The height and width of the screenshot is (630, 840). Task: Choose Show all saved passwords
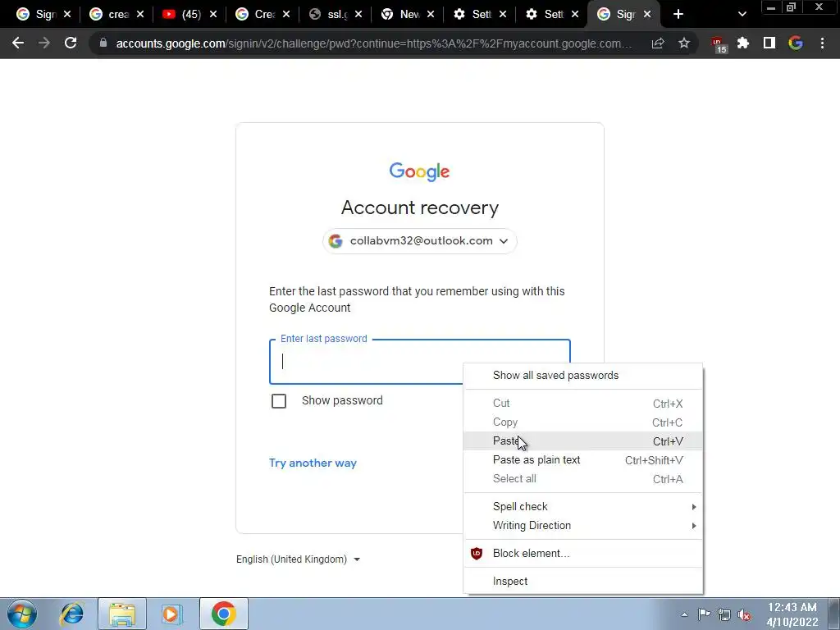point(583,376)
